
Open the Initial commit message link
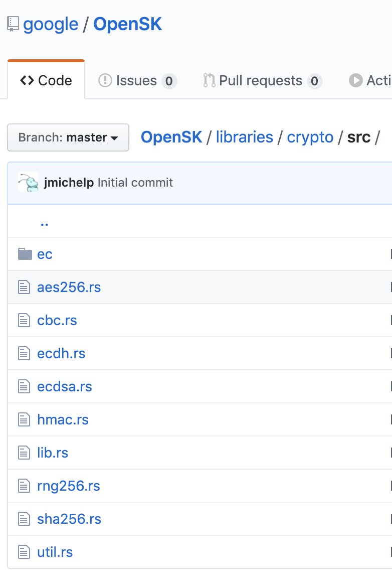[135, 183]
